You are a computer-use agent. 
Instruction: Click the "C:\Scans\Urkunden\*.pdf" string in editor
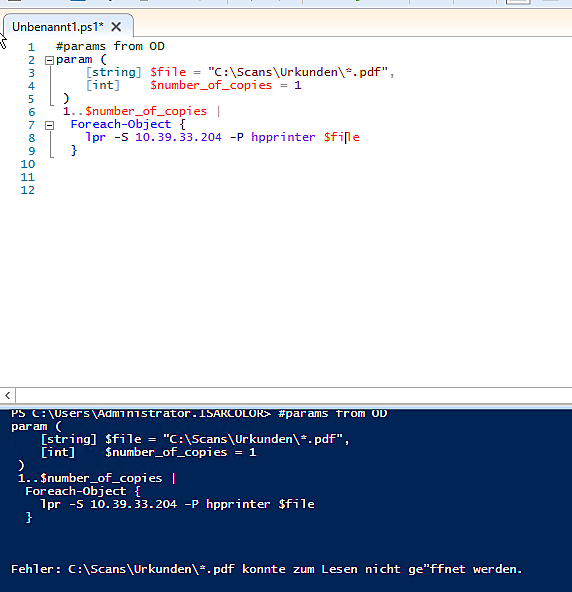pyautogui.click(x=298, y=72)
